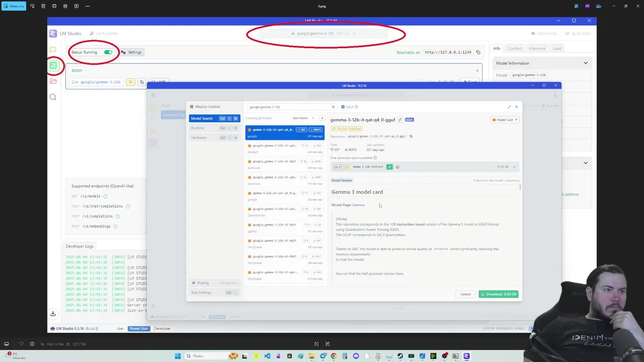This screenshot has width=644, height=362.
Task: Switch to the Inference tab
Action: [537, 48]
